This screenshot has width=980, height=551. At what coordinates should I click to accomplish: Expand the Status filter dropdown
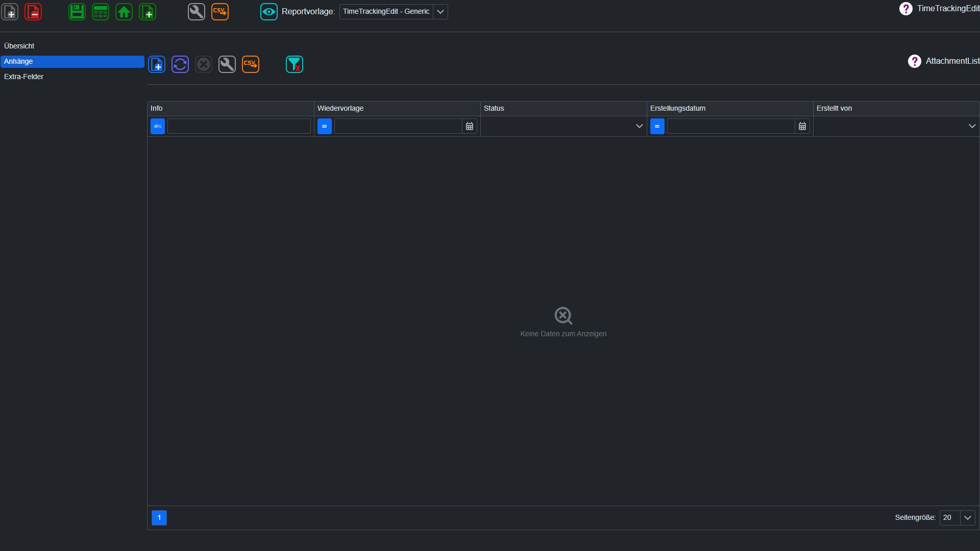(x=639, y=126)
